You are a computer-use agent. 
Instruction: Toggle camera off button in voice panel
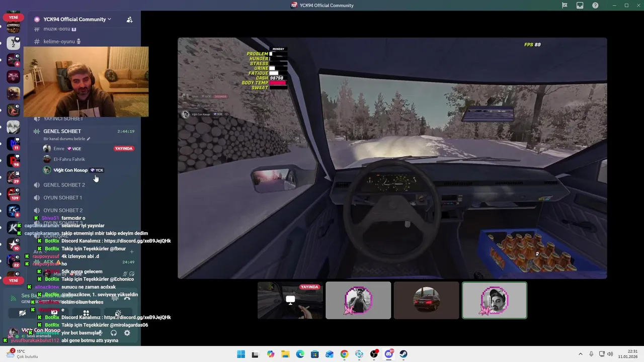[22, 313]
